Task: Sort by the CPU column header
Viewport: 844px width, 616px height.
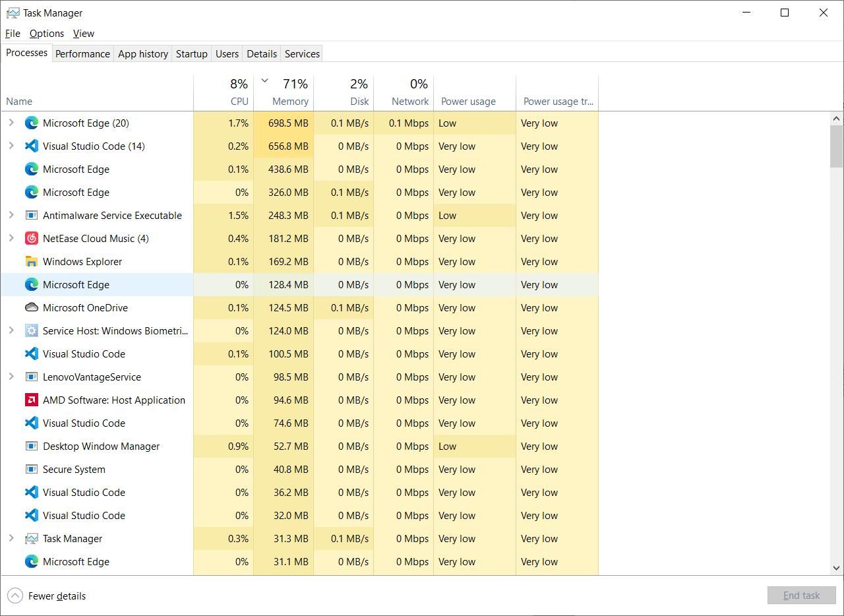Action: (x=224, y=93)
